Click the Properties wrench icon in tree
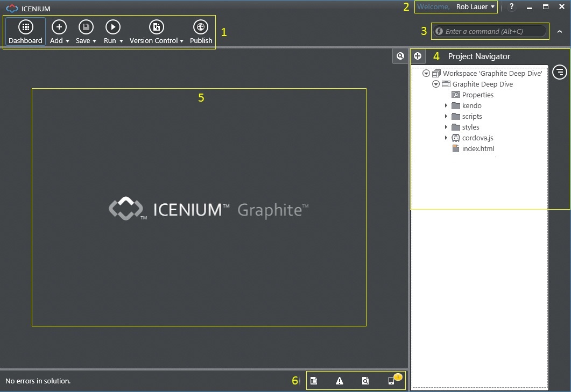This screenshot has width=571, height=392. coord(455,95)
